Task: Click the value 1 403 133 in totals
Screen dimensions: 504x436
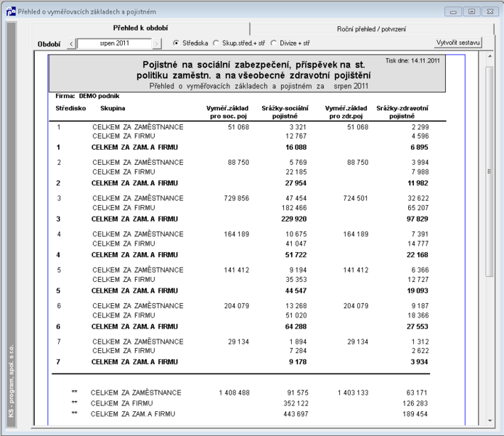Action: tap(353, 393)
